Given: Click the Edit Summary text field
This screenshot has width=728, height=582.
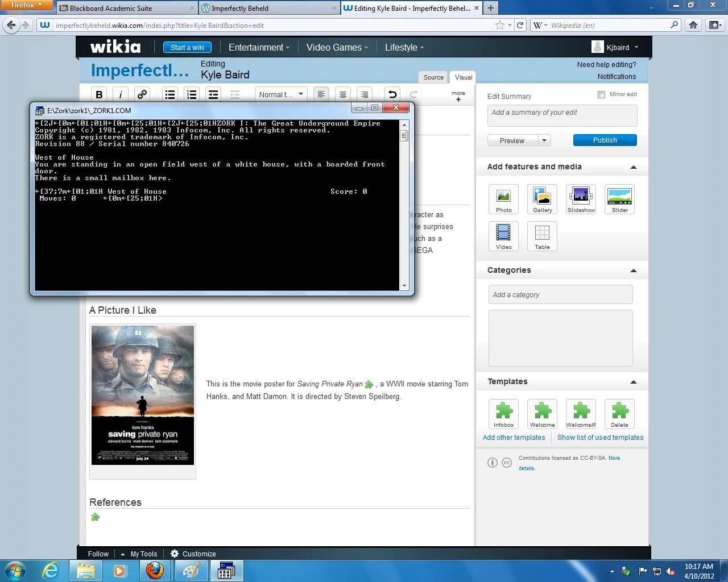Looking at the screenshot, I should (562, 116).
